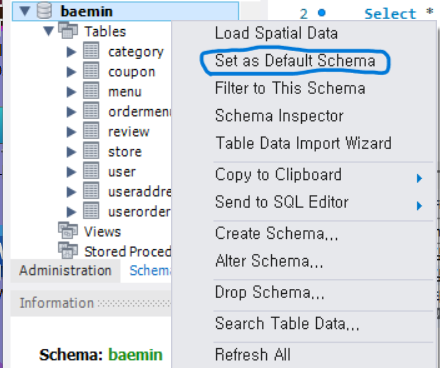
Task: Click the Information panel header
Action: (x=91, y=303)
